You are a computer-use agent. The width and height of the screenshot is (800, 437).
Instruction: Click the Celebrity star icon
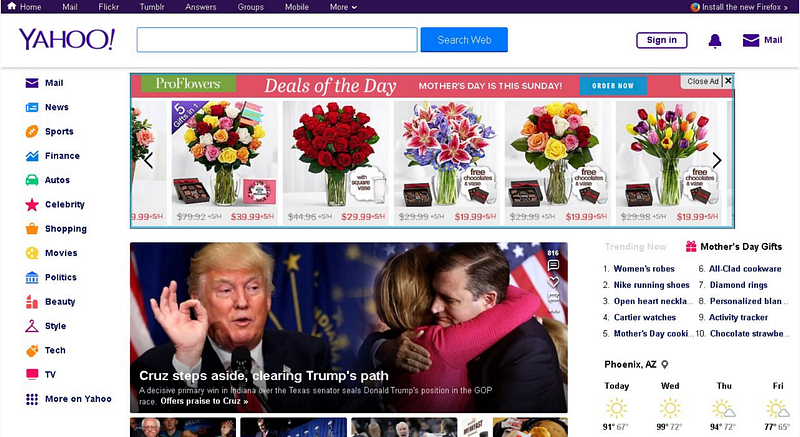coord(32,204)
